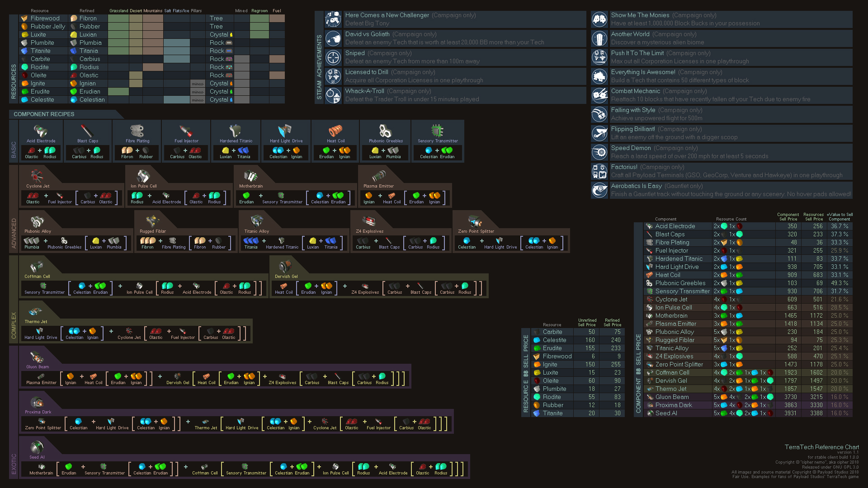Click Here Comes a New Challenger title
Image resolution: width=868 pixels, height=488 pixels.
(387, 15)
